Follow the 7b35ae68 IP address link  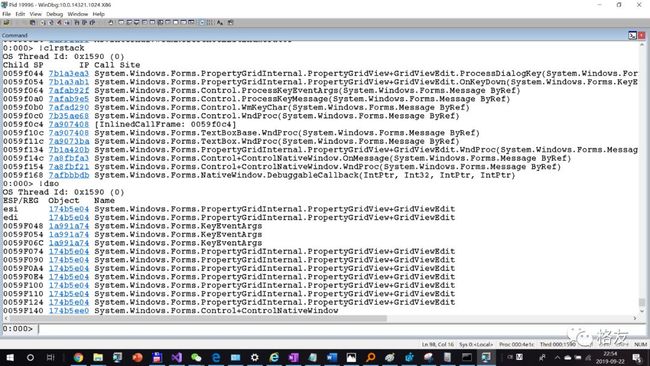(69, 116)
